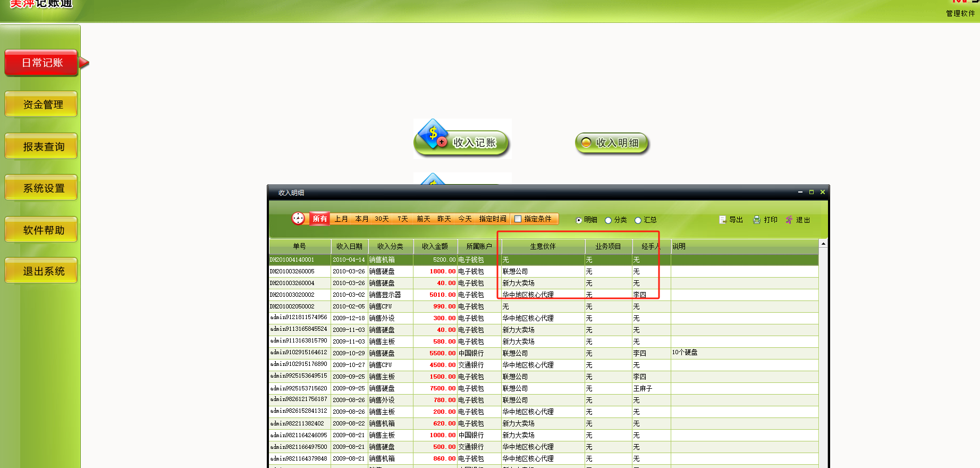
Task: Click the 打印 printer icon
Action: coord(757,220)
